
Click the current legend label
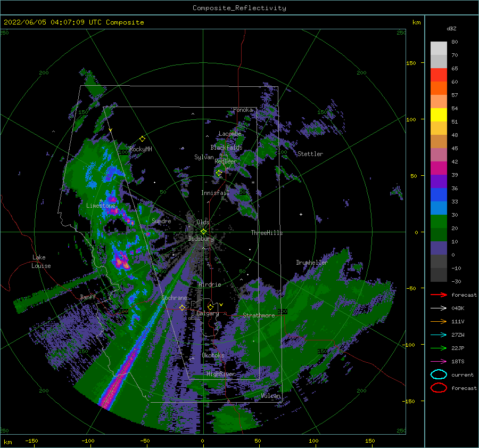463,374
